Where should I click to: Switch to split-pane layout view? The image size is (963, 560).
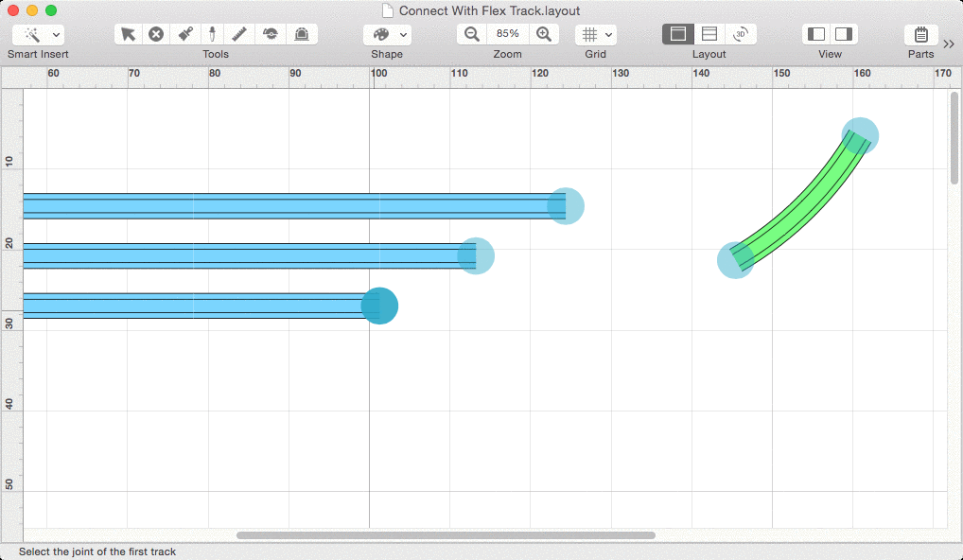point(709,34)
